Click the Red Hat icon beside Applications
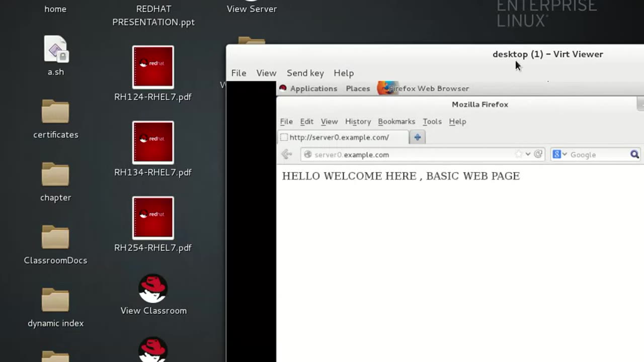The width and height of the screenshot is (644, 362). tap(283, 88)
